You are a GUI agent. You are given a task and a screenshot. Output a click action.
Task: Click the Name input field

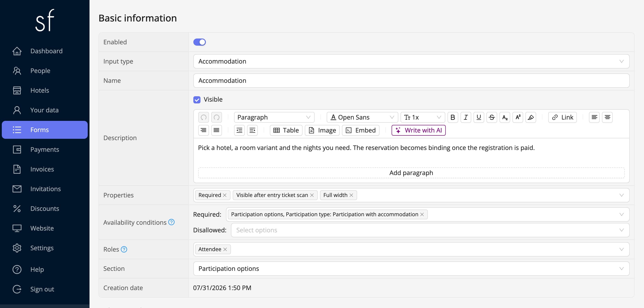coord(411,81)
